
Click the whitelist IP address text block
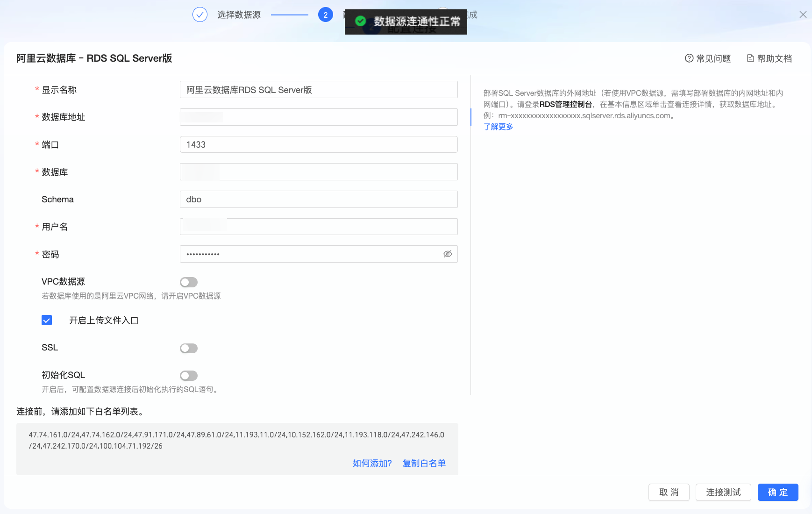click(237, 440)
